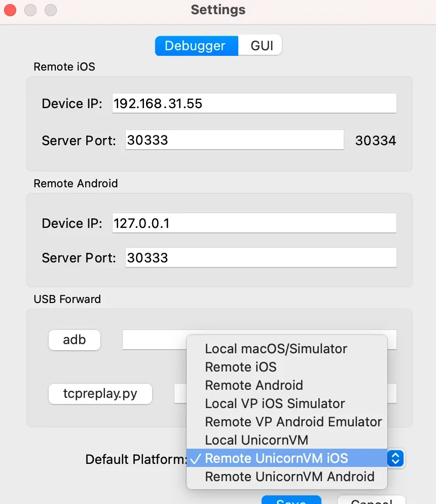Select the checked Remote UnicornVM iOS option
Viewport: 436px width, 504px height.
coord(287,458)
